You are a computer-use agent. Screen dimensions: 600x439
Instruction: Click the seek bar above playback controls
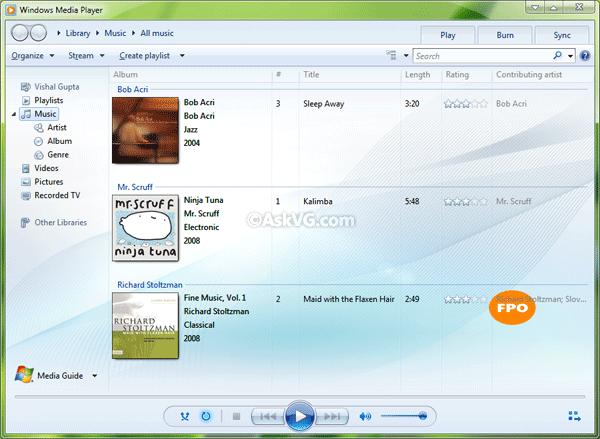pyautogui.click(x=300, y=397)
